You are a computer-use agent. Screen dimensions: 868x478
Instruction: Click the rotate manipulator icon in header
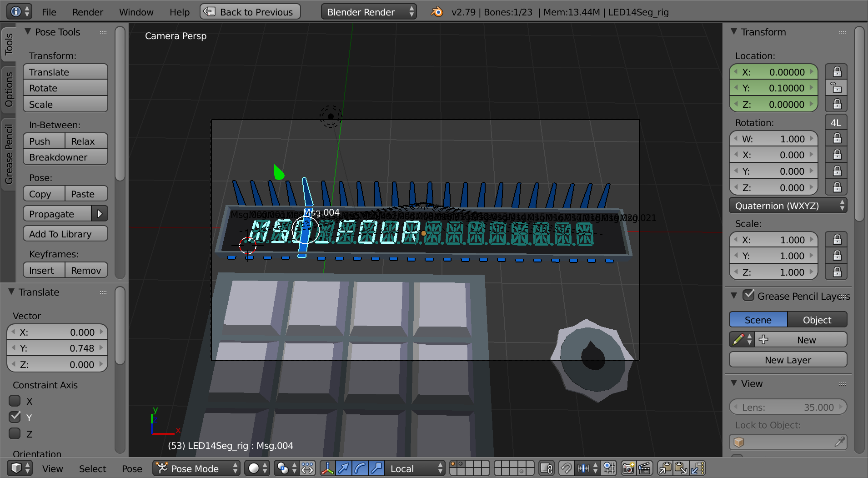point(360,468)
